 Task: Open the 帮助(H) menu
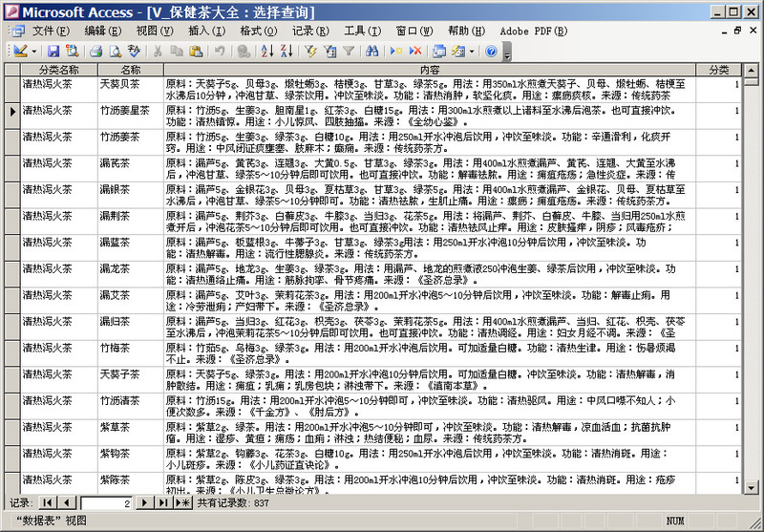pos(466,32)
